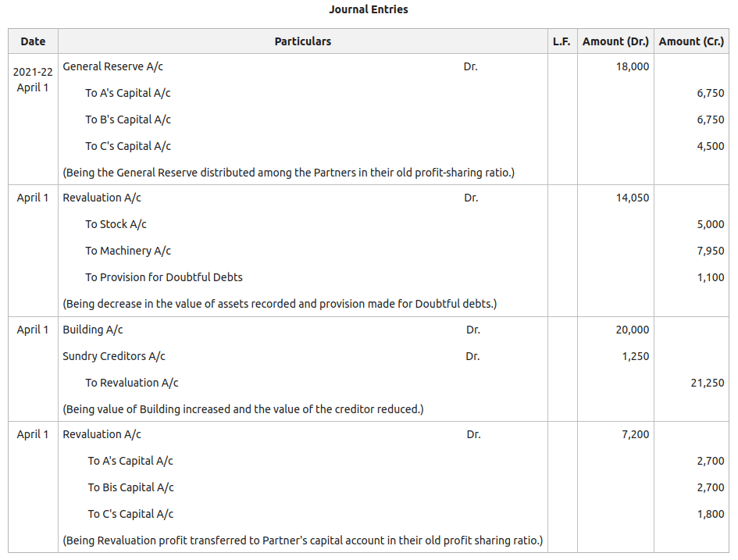Click the To Machinery A/c credit amount 7,950
The image size is (738, 560).
(711, 251)
